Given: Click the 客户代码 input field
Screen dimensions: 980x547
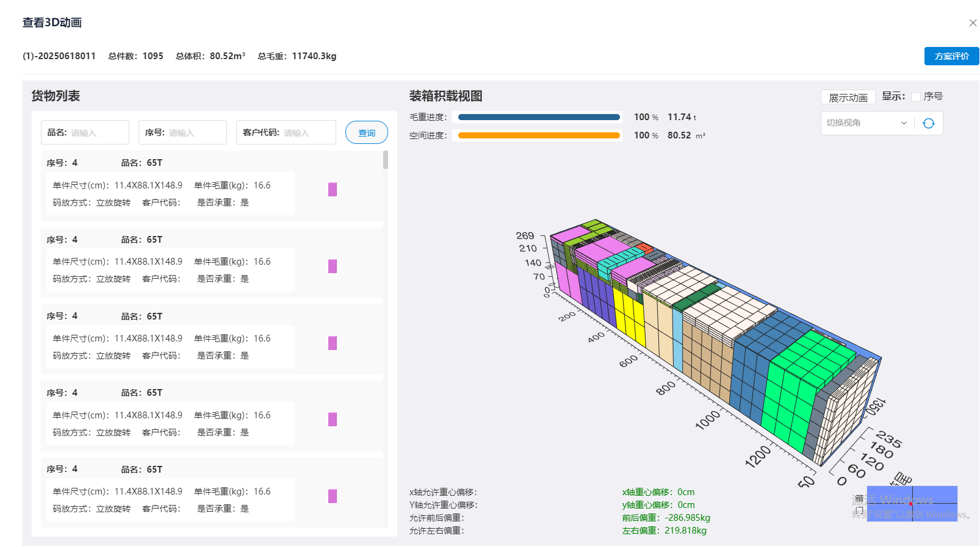Looking at the screenshot, I should coord(308,133).
